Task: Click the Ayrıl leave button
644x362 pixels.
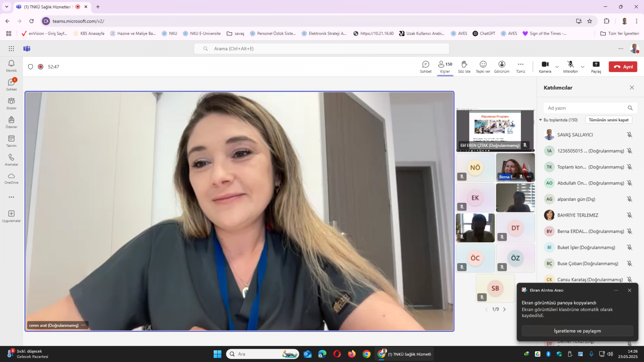Action: (623, 67)
